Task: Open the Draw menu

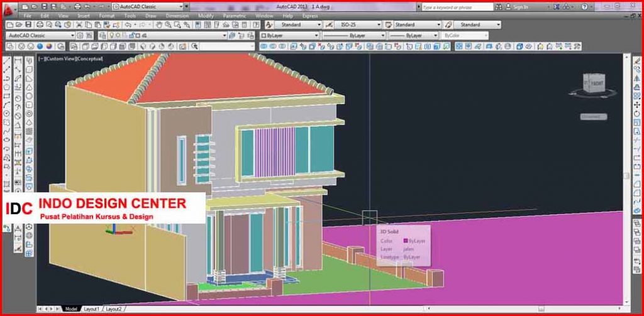Action: pyautogui.click(x=150, y=16)
